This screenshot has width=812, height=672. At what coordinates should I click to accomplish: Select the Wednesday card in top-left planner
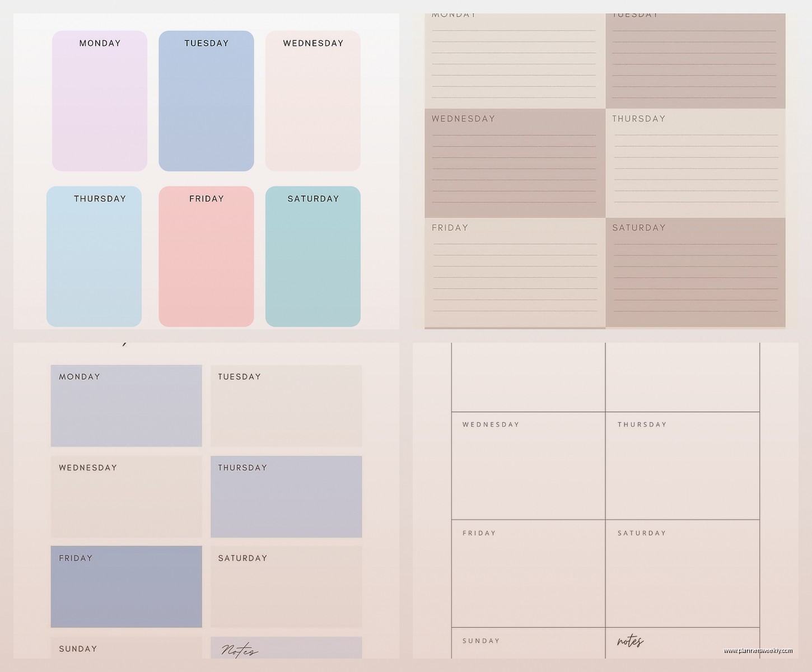(312, 101)
